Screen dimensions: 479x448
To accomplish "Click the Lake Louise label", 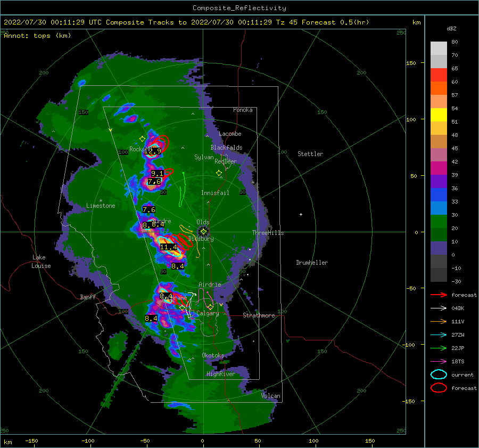I will coord(41,262).
